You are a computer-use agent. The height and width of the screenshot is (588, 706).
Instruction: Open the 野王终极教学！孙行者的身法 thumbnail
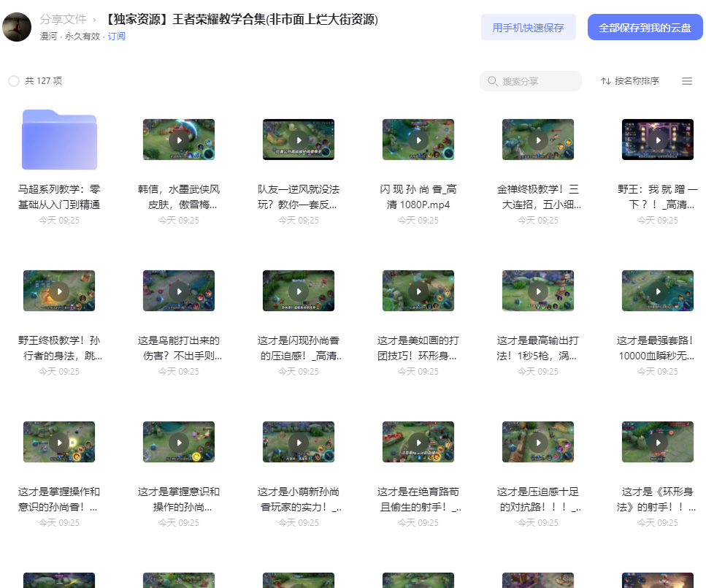click(59, 291)
